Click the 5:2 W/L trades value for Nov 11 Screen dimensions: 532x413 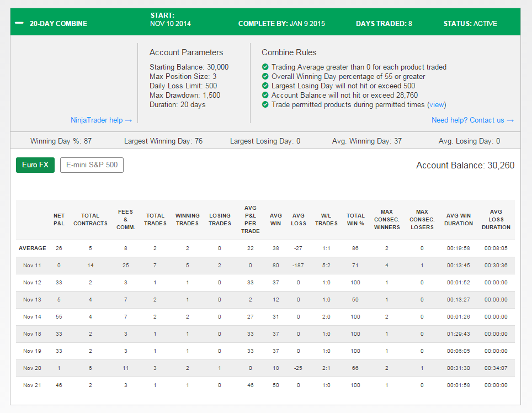pyautogui.click(x=326, y=266)
